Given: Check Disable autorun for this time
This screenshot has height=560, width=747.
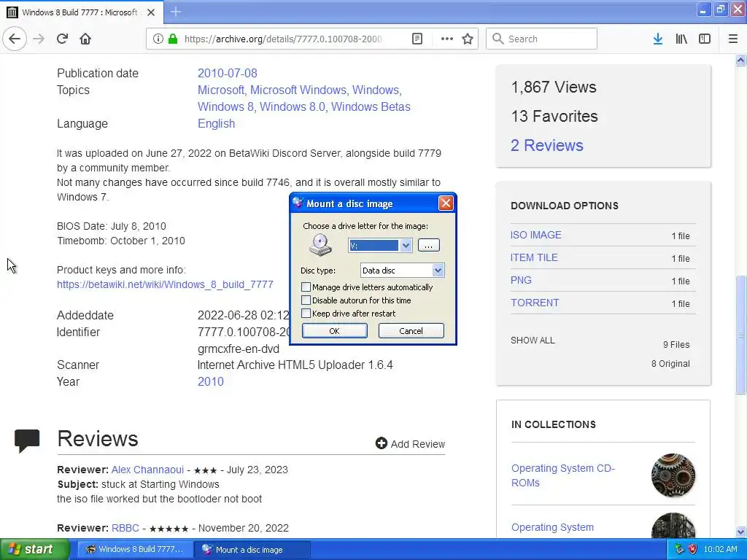Looking at the screenshot, I should [306, 300].
